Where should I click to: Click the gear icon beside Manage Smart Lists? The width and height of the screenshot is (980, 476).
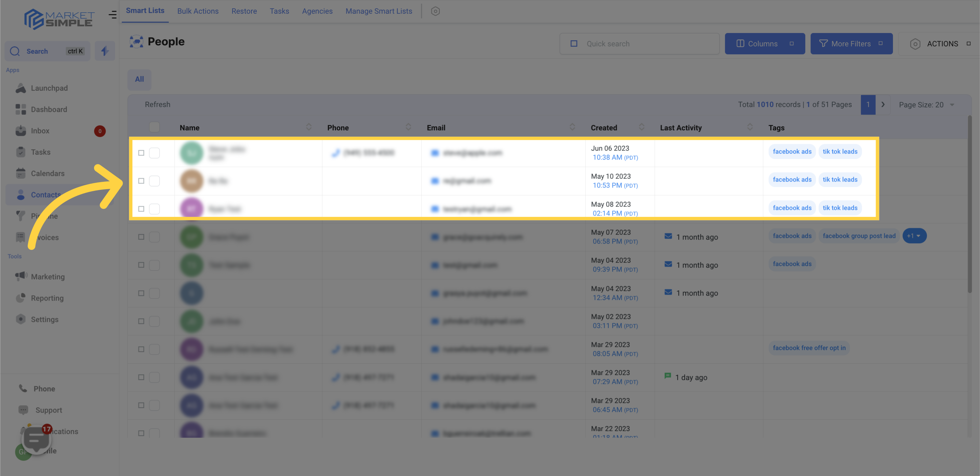click(435, 11)
